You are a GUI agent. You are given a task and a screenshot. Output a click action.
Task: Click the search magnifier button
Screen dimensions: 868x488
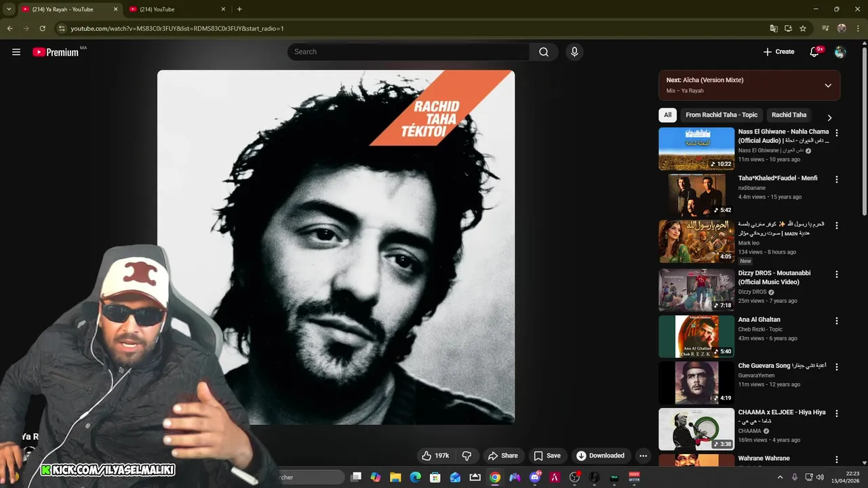coord(544,52)
